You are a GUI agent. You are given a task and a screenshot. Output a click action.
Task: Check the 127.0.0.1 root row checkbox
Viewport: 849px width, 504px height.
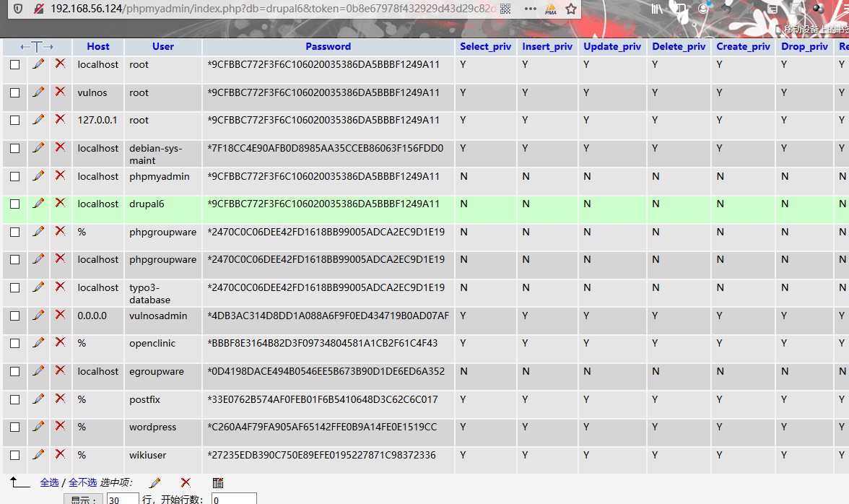(14, 120)
